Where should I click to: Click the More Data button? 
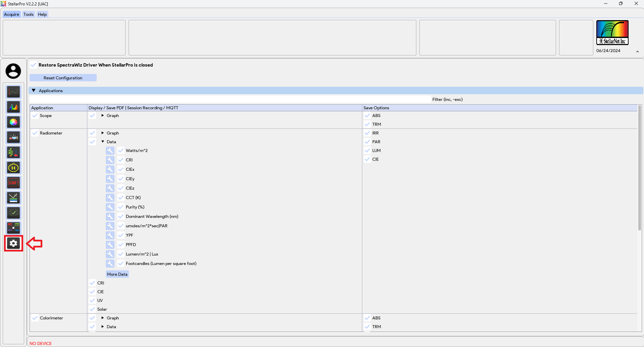point(117,274)
